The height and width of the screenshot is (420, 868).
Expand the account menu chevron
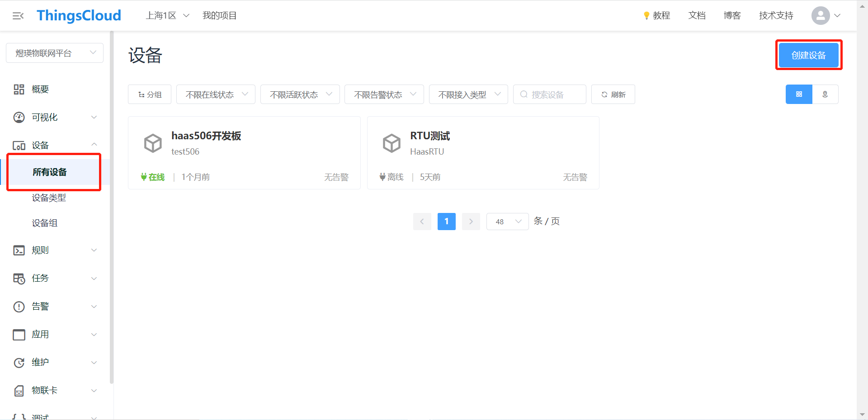(837, 16)
